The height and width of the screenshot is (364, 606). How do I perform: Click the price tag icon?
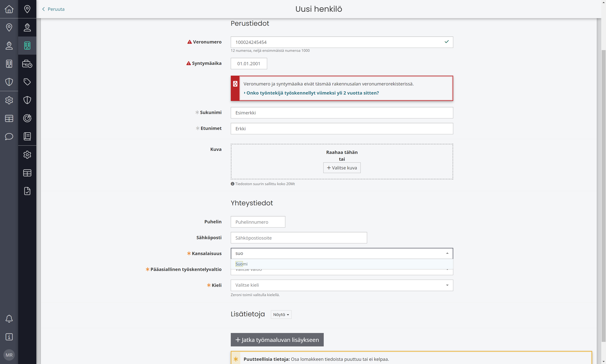pyautogui.click(x=27, y=82)
